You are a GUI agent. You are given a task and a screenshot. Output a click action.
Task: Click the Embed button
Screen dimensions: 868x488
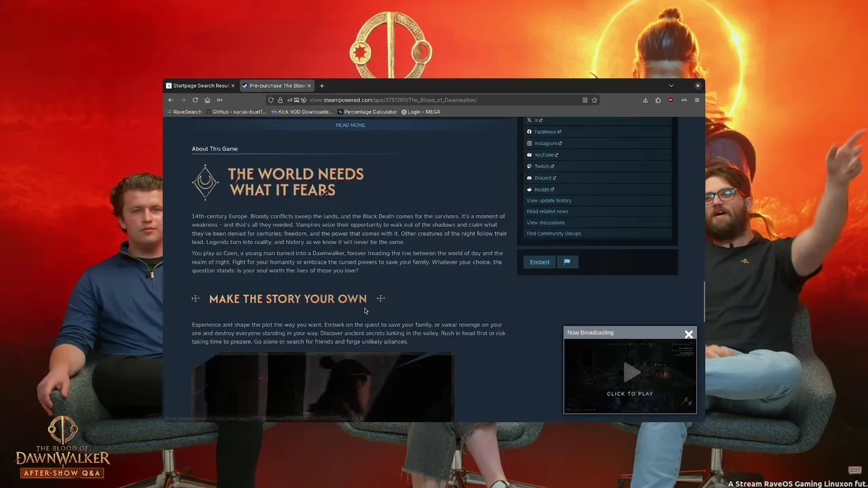click(540, 262)
